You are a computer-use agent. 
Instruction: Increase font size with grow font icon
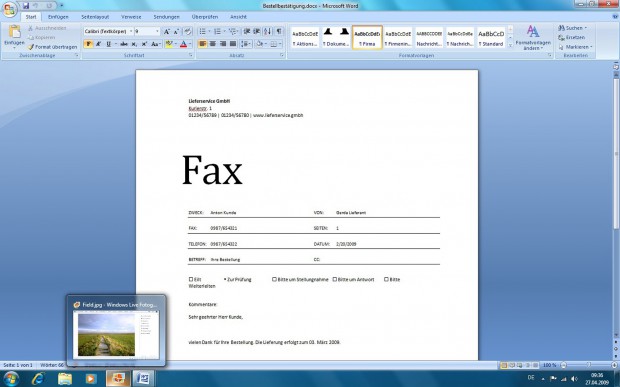click(x=167, y=31)
